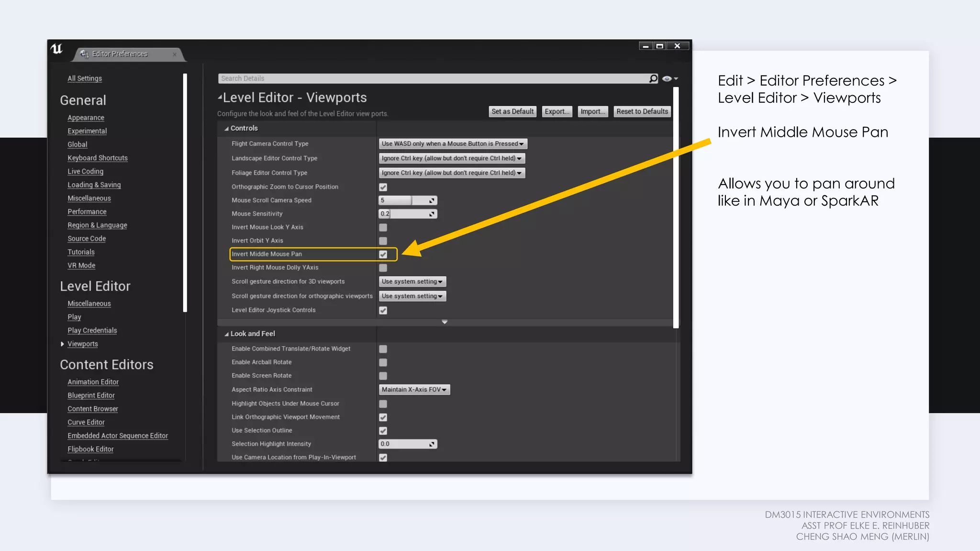Click the Editor Preferences tab icon
This screenshot has width=980, height=551.
tap(85, 54)
